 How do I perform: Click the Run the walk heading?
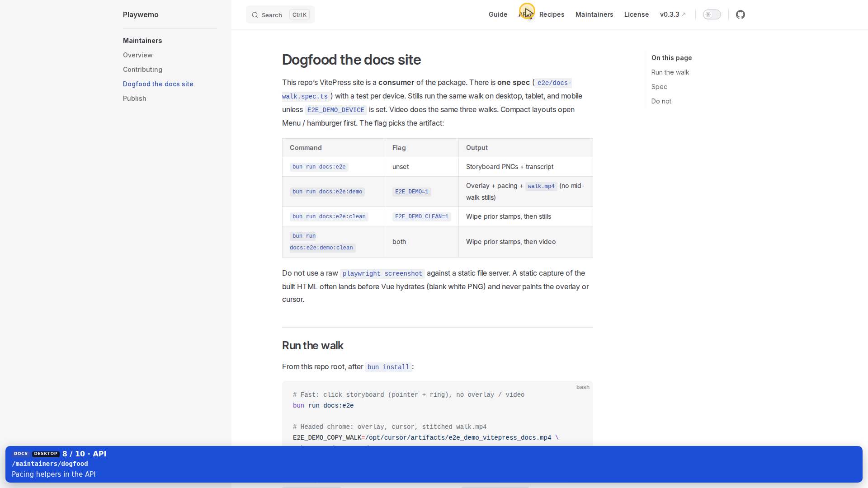(312, 346)
